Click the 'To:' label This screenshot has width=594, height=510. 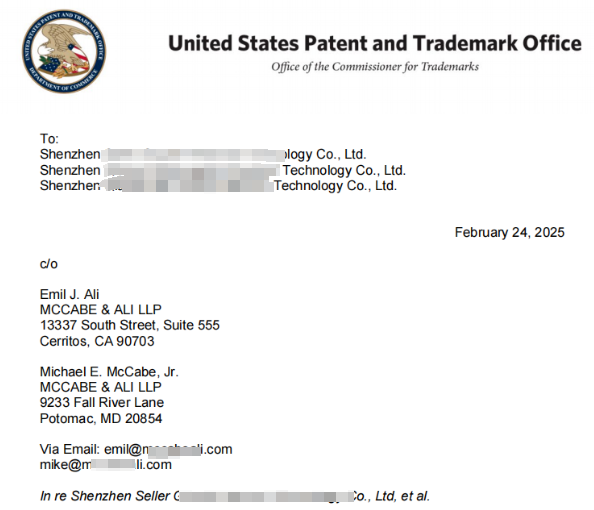pos(49,139)
